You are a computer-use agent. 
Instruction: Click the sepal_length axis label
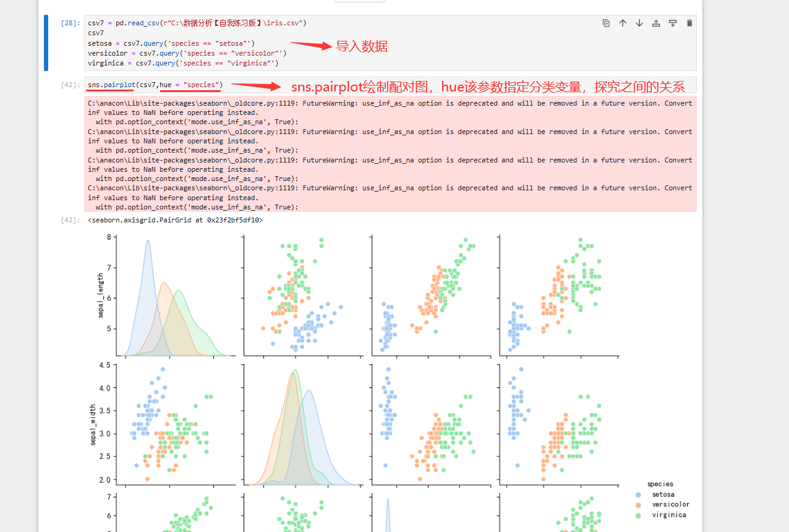click(100, 295)
